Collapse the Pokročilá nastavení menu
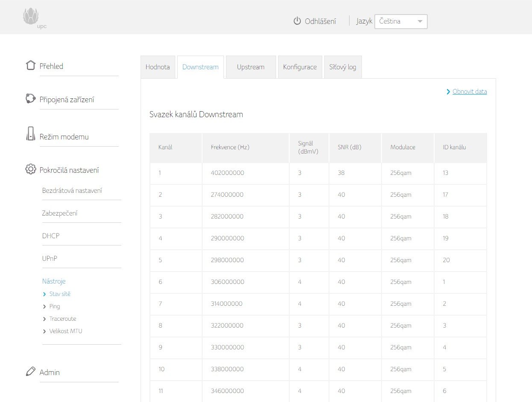Screen dimensions: 532x402 tap(69, 170)
